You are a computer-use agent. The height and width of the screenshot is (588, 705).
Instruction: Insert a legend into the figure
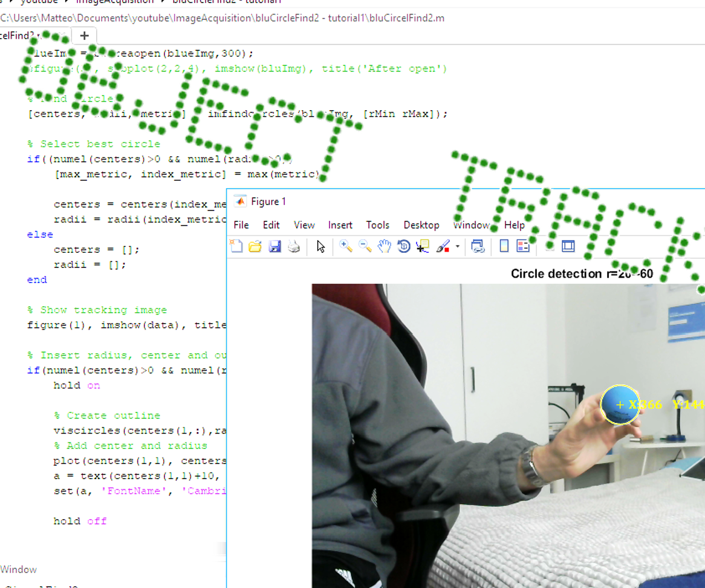click(x=524, y=246)
